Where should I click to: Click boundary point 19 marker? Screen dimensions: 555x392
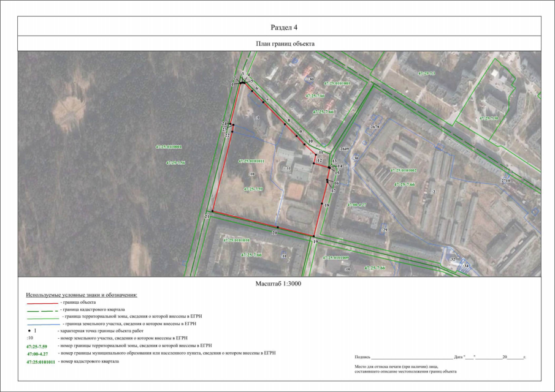click(x=313, y=237)
